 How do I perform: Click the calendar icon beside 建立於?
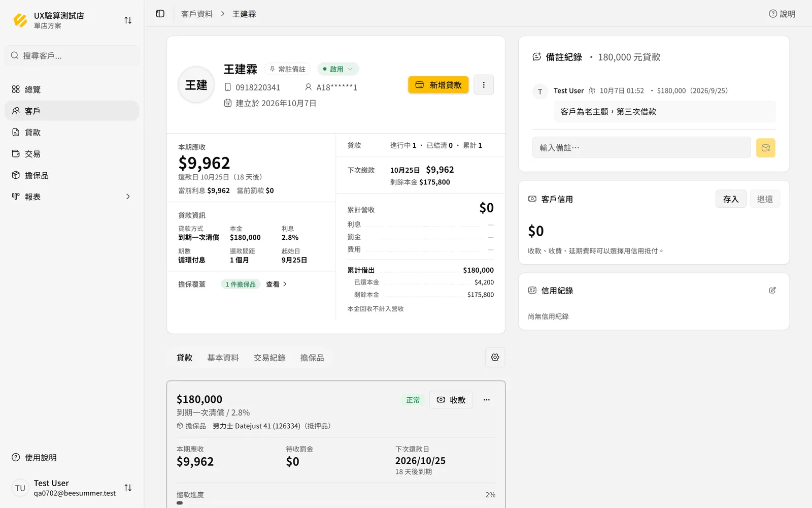coord(228,103)
